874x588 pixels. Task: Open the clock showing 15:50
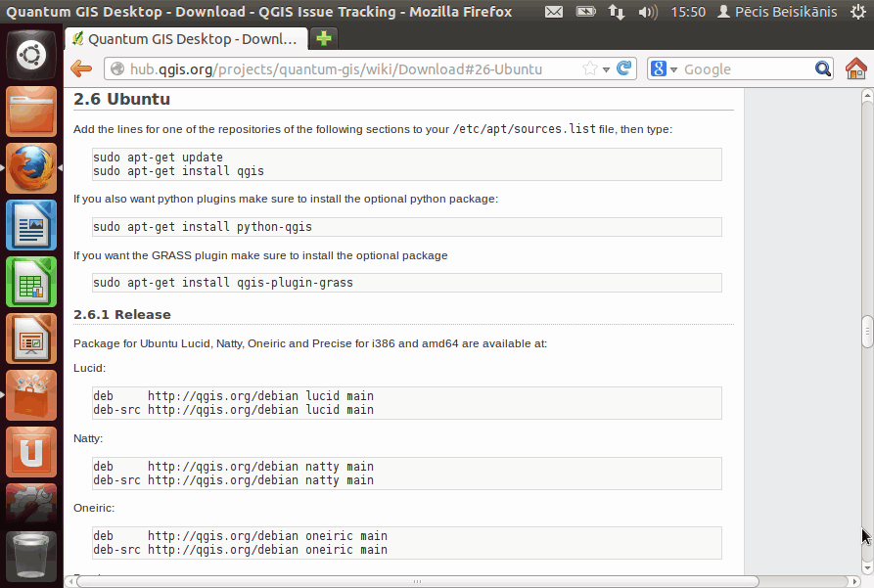pyautogui.click(x=688, y=12)
